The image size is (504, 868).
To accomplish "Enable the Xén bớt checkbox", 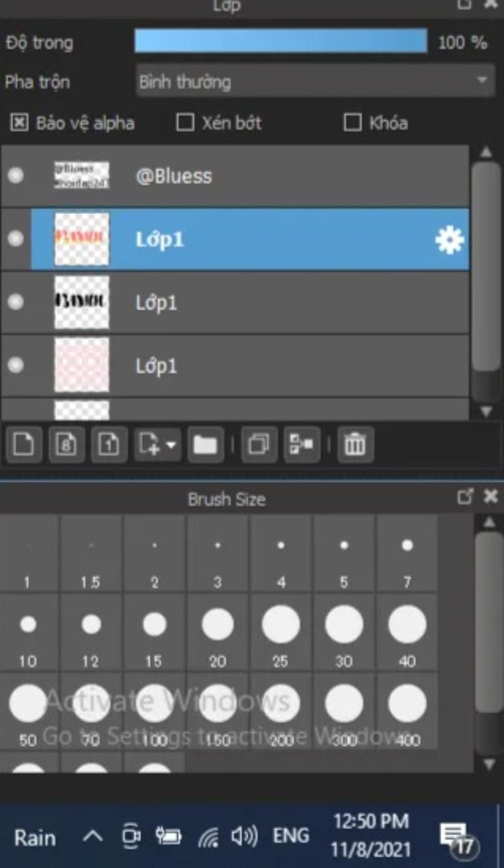I will (x=185, y=123).
